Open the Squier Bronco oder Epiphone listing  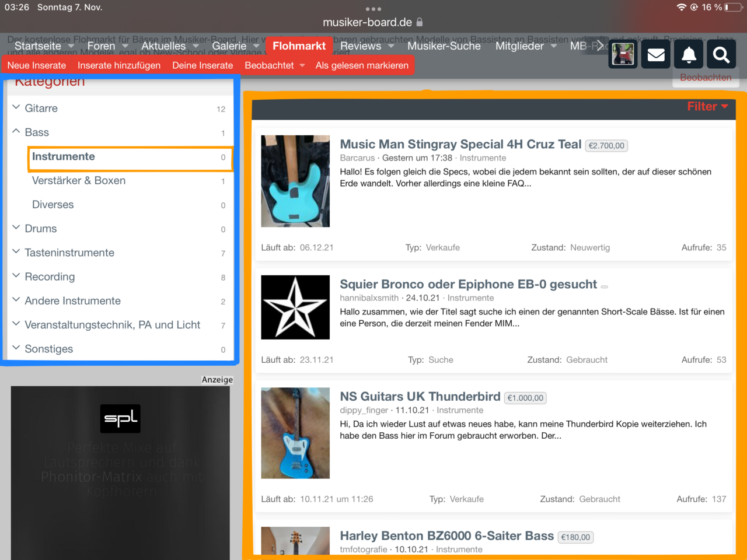click(469, 284)
